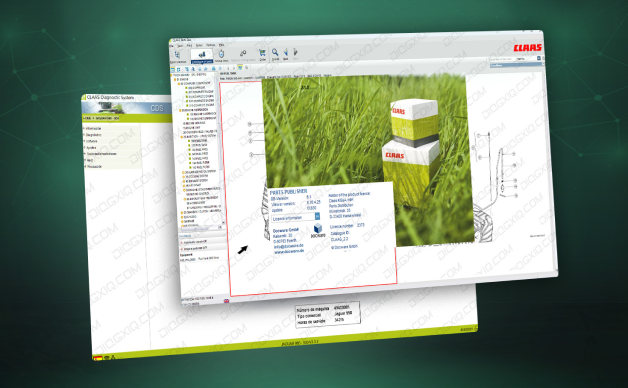
Task: Open the Help menu in the parts window
Action: click(221, 45)
